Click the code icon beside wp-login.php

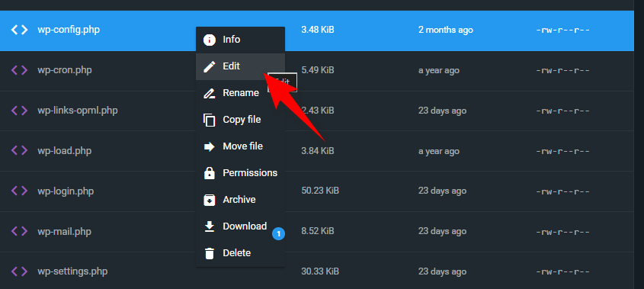pos(19,191)
